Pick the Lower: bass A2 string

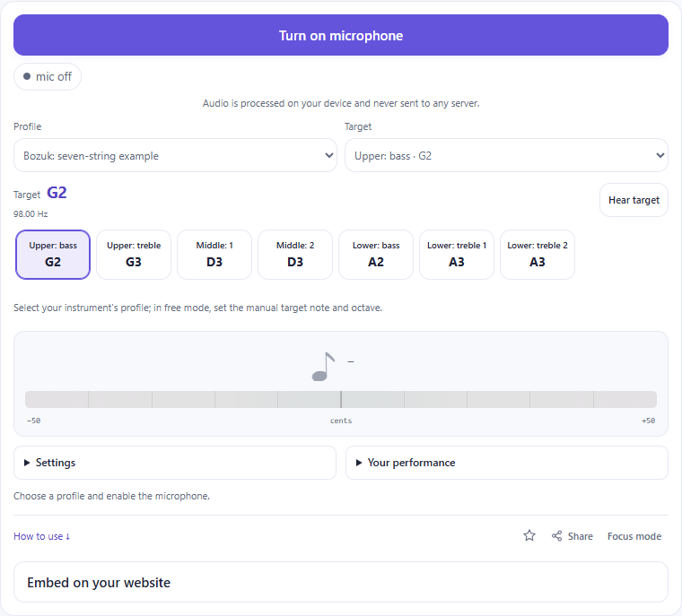pos(376,255)
